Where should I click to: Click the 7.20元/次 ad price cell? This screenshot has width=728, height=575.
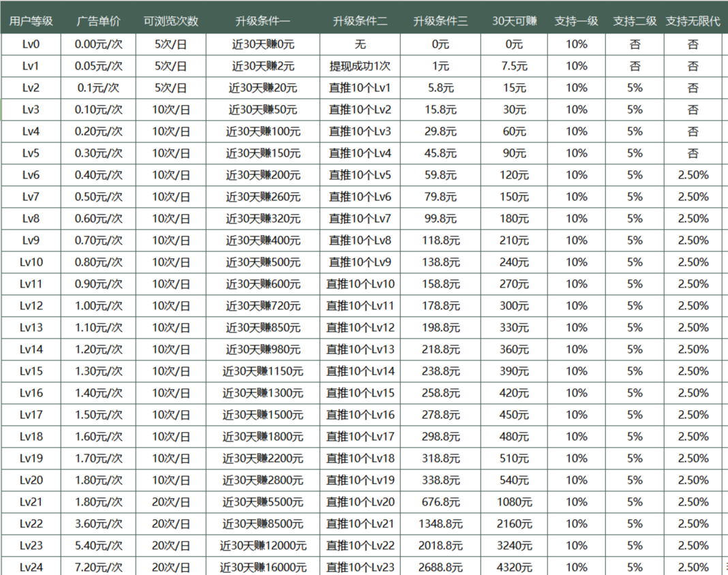tap(98, 568)
